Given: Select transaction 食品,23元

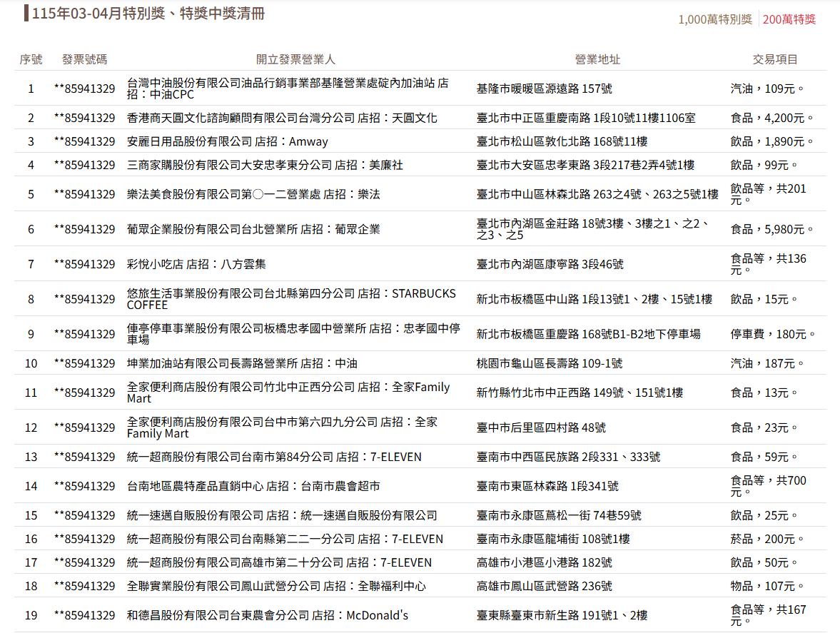Looking at the screenshot, I should click(x=764, y=427).
